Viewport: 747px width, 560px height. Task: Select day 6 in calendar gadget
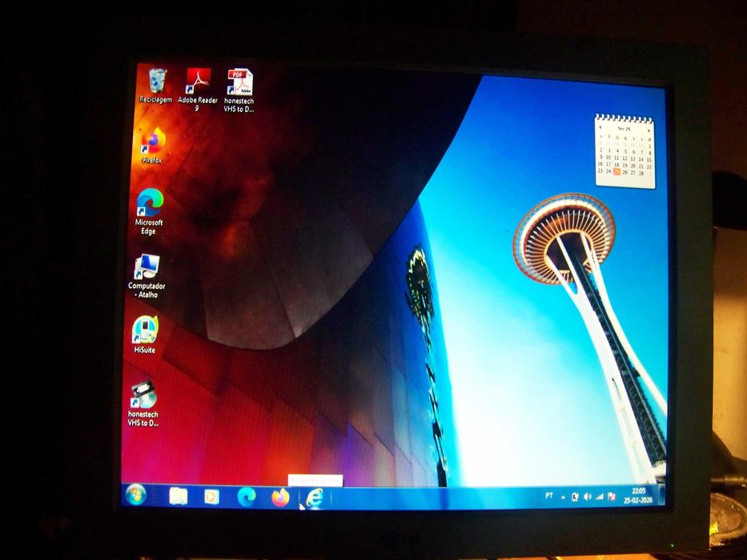[633, 152]
